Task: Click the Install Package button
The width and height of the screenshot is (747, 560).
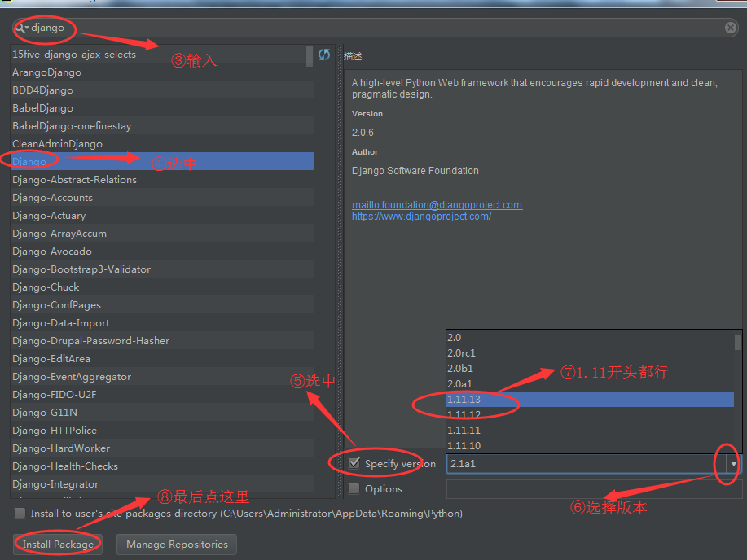Action: 58,545
